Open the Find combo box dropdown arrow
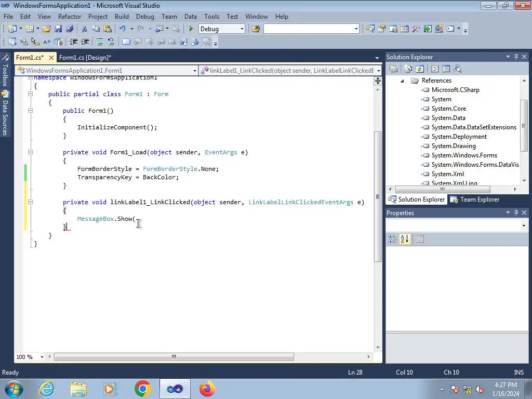The width and height of the screenshot is (532, 399). [356, 29]
